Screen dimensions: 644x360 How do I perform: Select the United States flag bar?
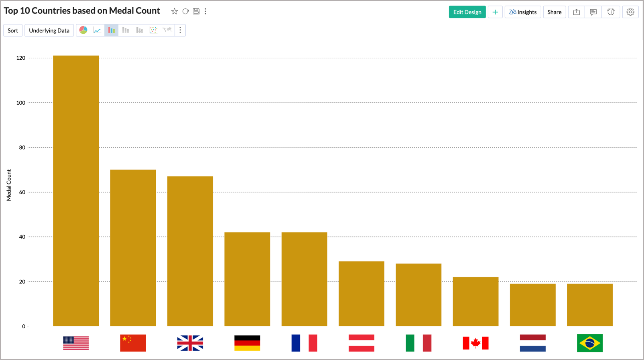(x=76, y=191)
